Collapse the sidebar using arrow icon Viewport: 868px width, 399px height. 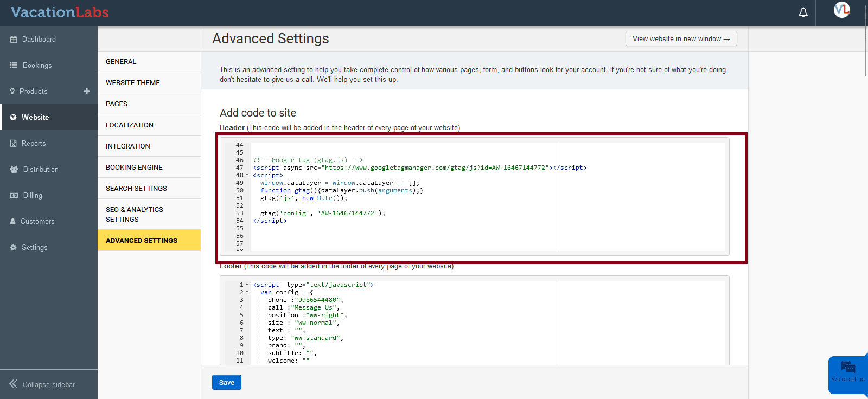pos(14,384)
